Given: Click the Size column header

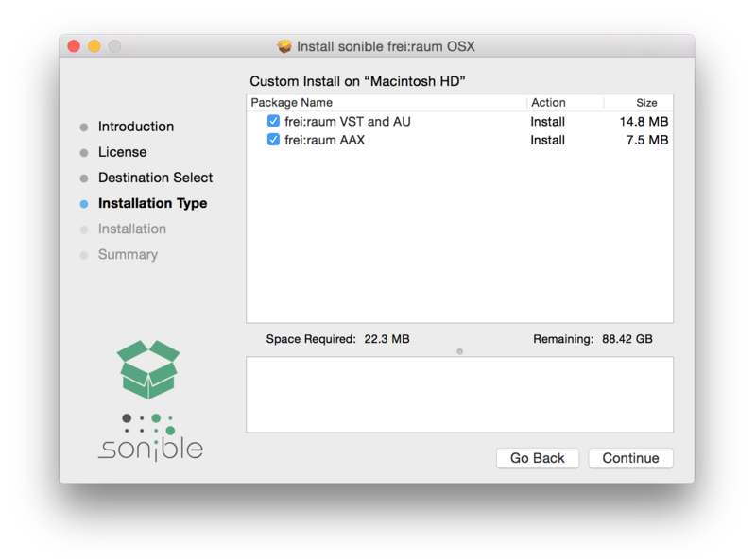Looking at the screenshot, I should [x=646, y=103].
